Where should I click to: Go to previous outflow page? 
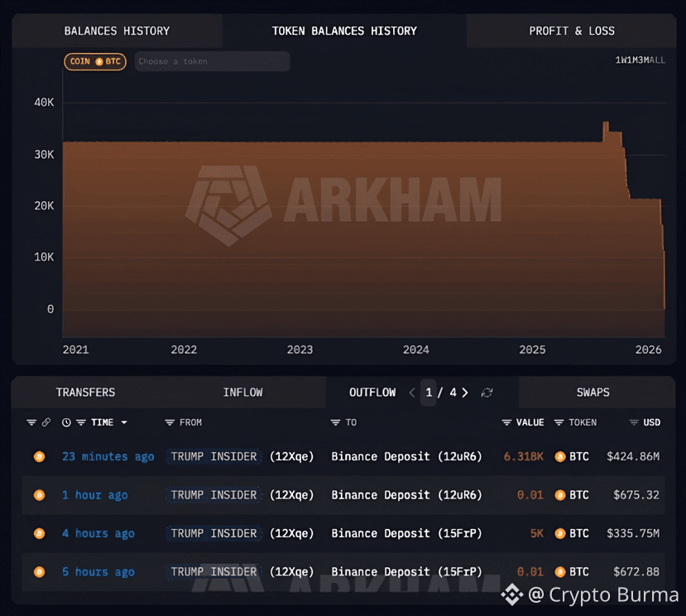(x=412, y=392)
